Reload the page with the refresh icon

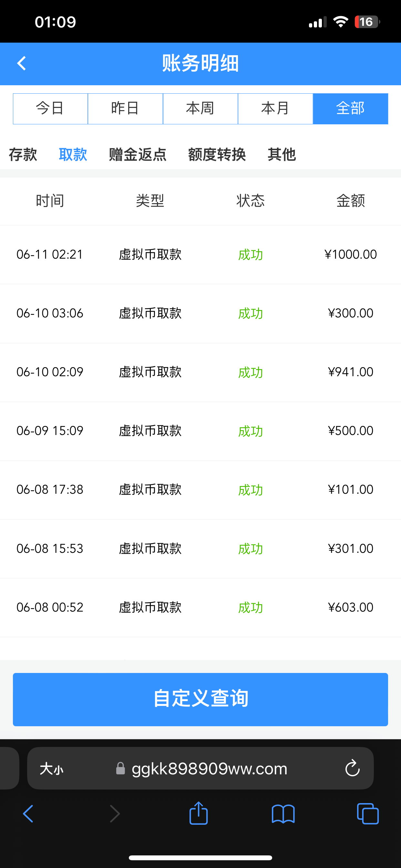tap(352, 768)
